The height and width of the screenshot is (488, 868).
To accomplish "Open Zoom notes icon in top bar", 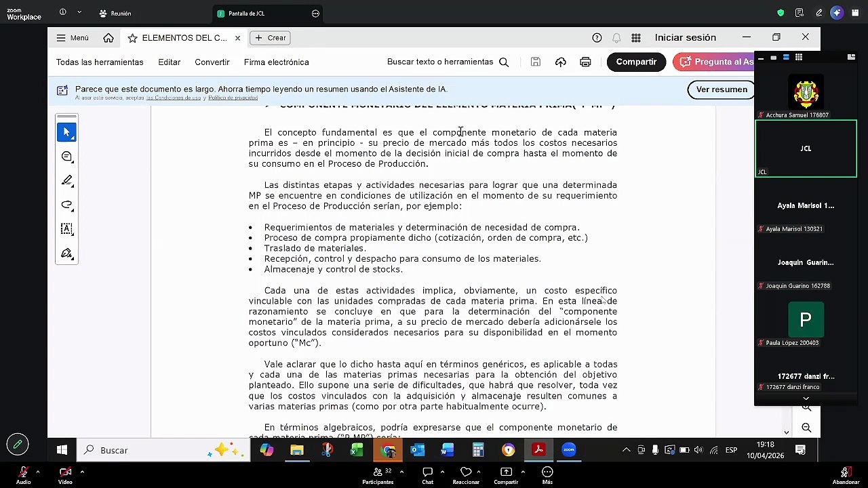I will click(800, 13).
